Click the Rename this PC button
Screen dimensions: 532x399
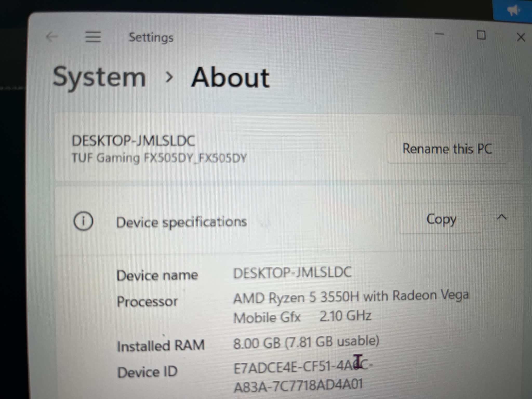tap(447, 149)
